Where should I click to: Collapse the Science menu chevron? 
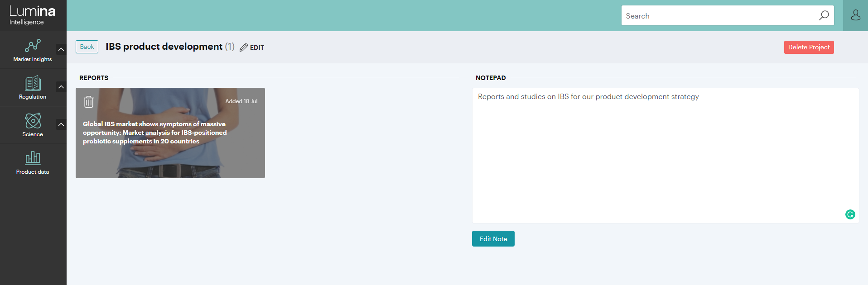click(x=61, y=124)
